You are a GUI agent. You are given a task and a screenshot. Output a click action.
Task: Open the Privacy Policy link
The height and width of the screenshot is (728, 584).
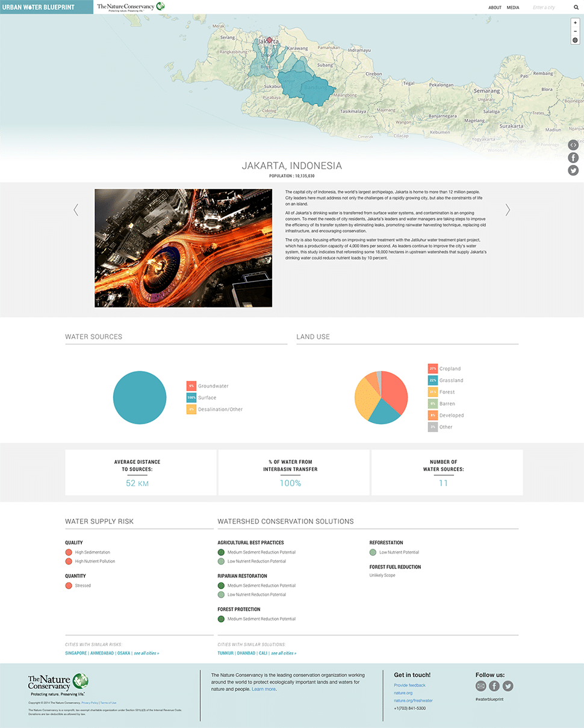(90, 703)
